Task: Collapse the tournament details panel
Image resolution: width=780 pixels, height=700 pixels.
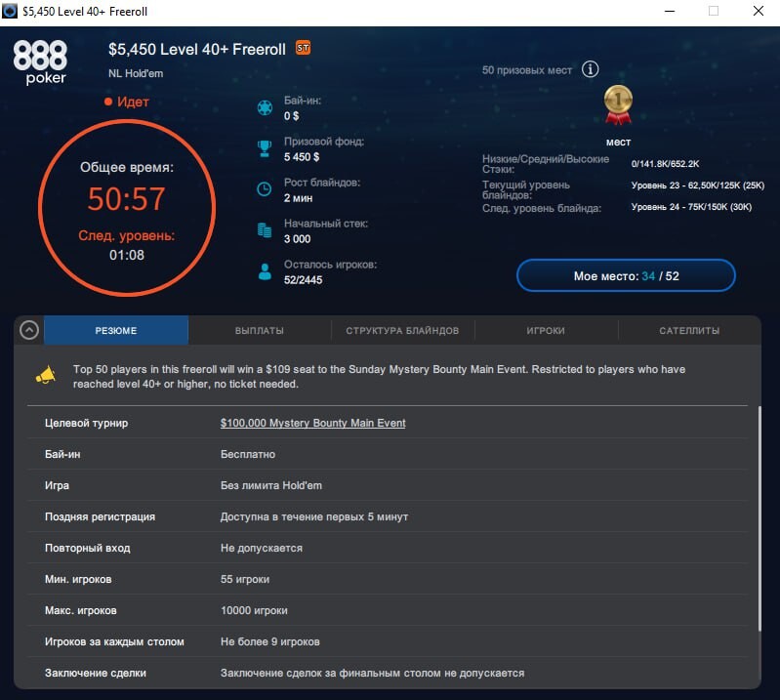Action: coord(29,330)
